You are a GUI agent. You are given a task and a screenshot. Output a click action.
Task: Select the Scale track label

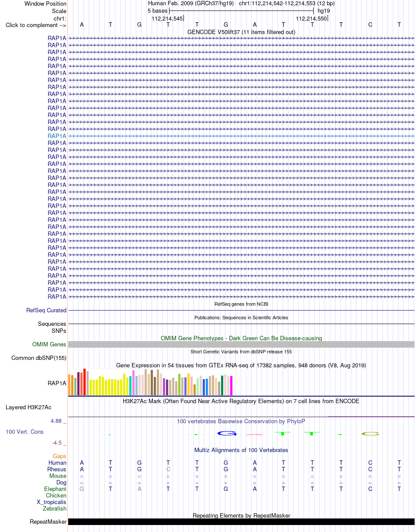(x=59, y=11)
